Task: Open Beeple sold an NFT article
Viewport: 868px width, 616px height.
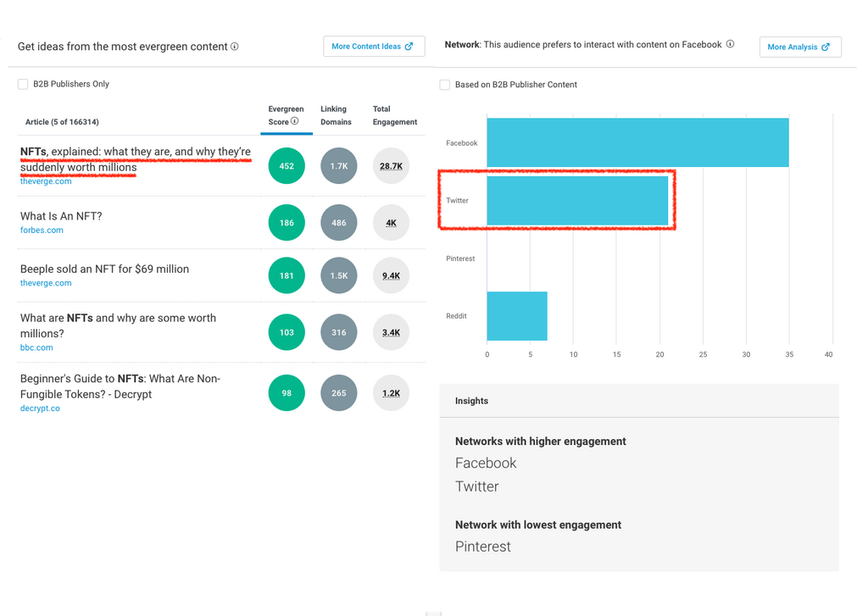Action: tap(104, 269)
